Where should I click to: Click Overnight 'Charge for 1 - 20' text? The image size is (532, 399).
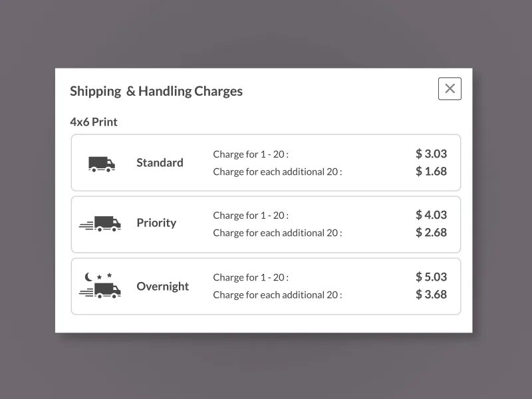(251, 277)
